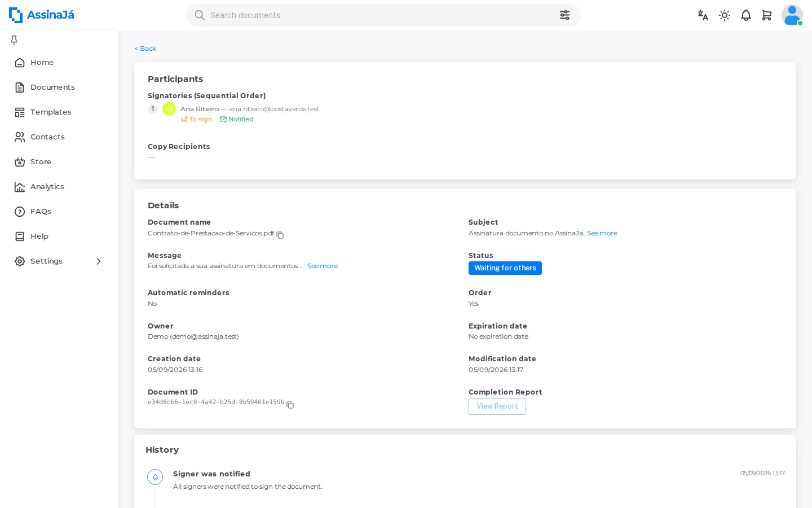This screenshot has width=812, height=508.
Task: Toggle light/dark theme sun icon
Action: (725, 15)
